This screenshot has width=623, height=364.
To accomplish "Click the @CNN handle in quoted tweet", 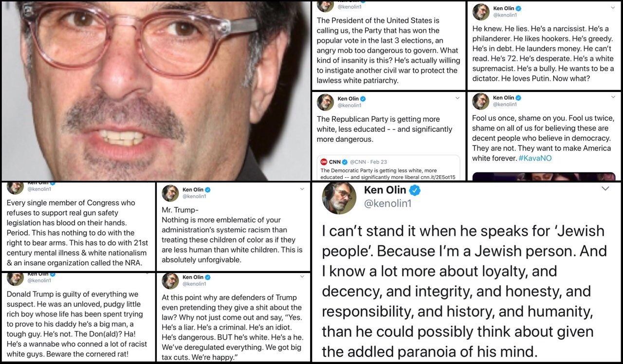I will click(x=361, y=162).
